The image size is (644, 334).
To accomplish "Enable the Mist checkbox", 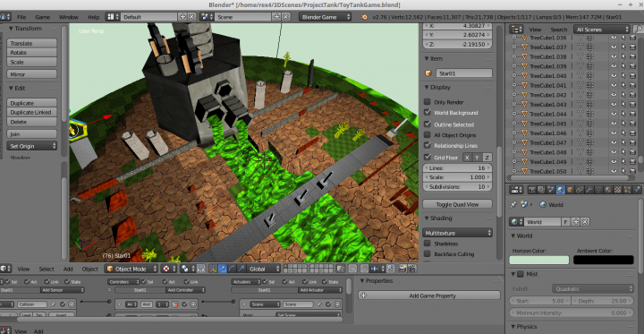I will pos(521,274).
